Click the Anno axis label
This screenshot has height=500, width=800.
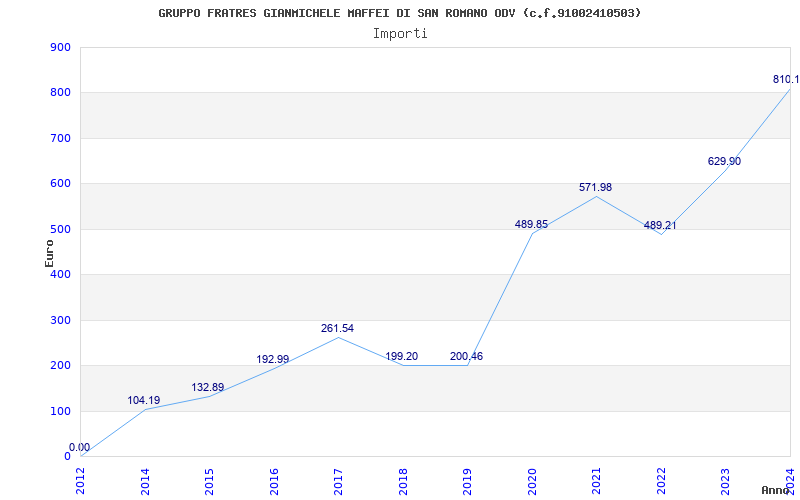[776, 490]
